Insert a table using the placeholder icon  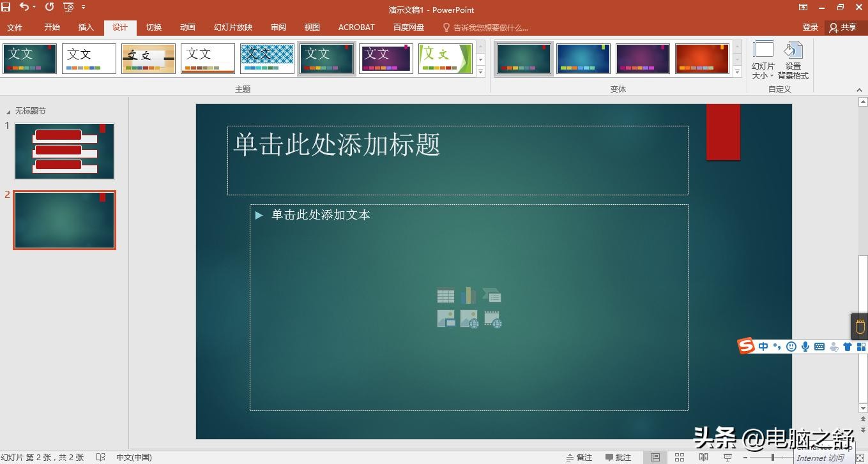[x=445, y=296]
